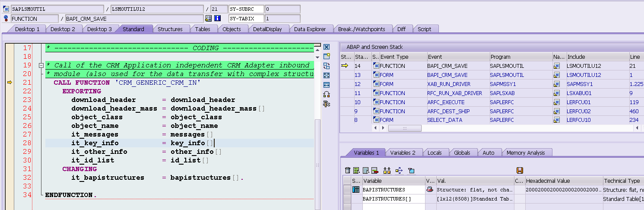Viewport: 644px width, 210px height.
Task: Click the blue info icon near SY-TABIX
Action: click(x=217, y=19)
